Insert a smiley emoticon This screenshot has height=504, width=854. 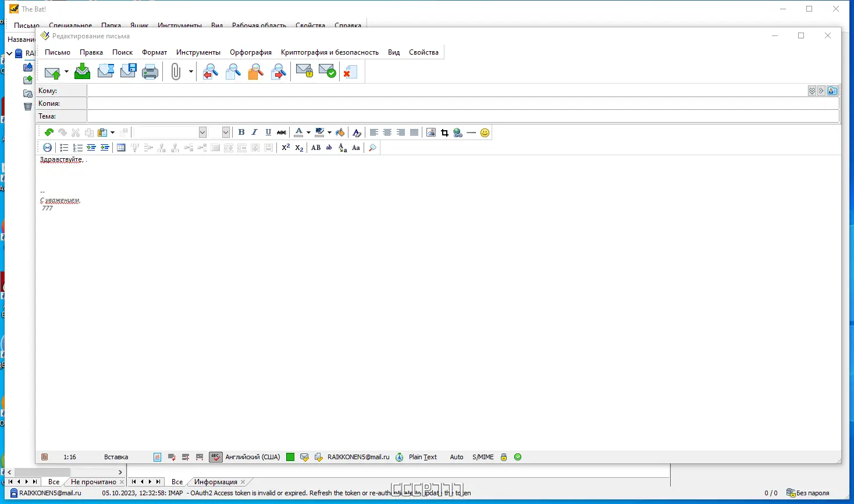(485, 133)
